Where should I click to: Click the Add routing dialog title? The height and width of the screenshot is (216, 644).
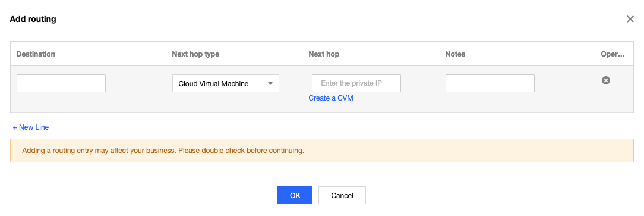(33, 19)
